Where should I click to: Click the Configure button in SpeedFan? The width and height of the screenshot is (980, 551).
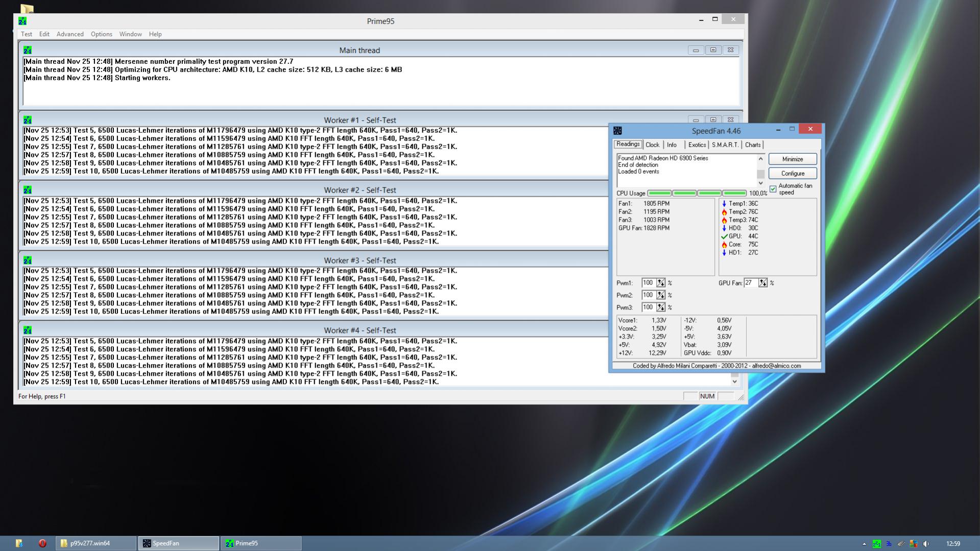point(793,174)
